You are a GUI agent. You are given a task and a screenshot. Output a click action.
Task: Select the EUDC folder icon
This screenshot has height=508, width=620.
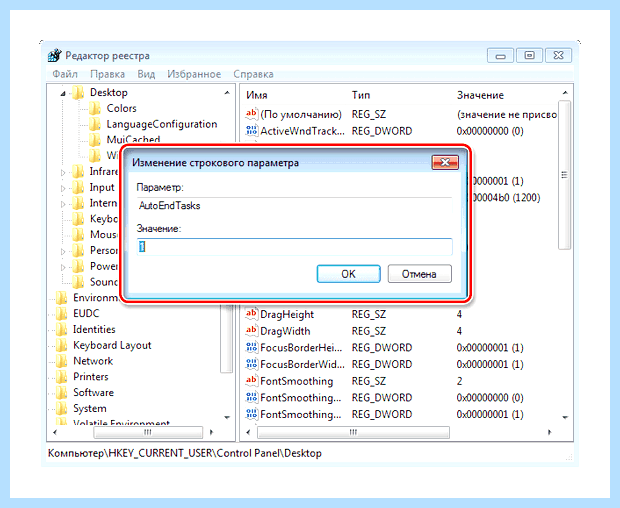pos(62,313)
